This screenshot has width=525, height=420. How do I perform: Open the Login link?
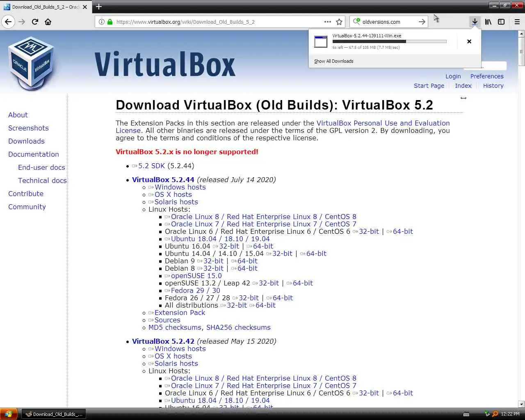click(x=453, y=76)
